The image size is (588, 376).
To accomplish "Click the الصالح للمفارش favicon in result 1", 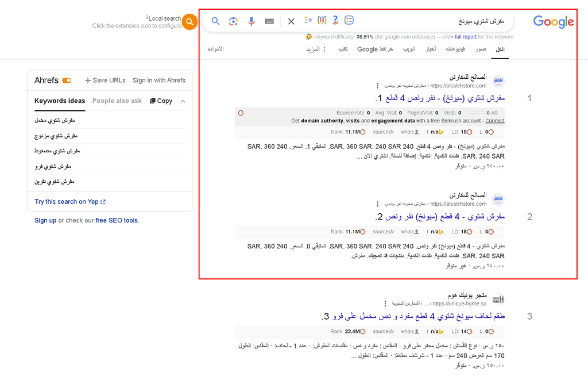I will pos(498,81).
